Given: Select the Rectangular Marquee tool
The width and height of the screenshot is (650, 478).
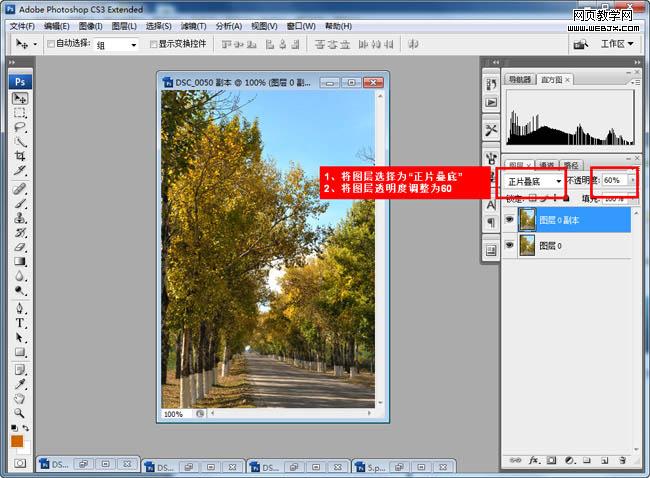Looking at the screenshot, I should (19, 113).
